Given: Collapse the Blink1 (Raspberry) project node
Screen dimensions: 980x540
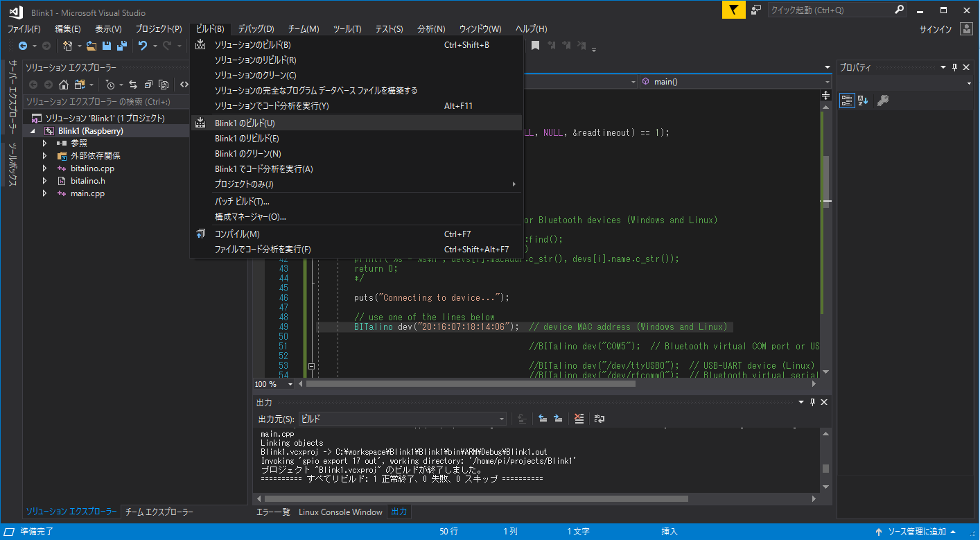Looking at the screenshot, I should [33, 131].
